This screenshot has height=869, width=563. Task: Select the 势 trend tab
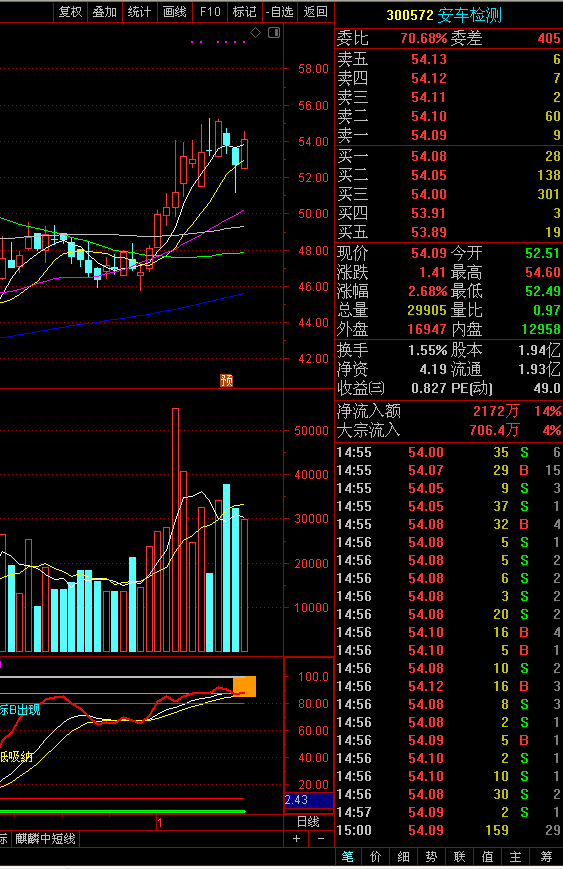click(431, 857)
